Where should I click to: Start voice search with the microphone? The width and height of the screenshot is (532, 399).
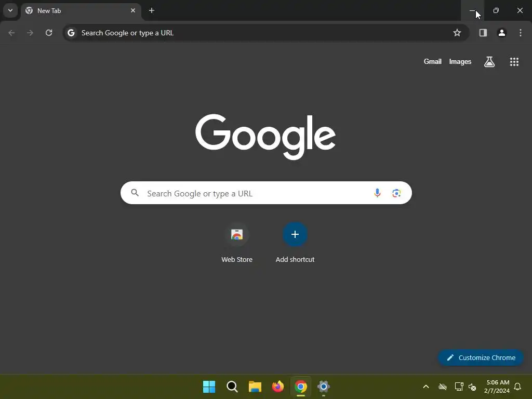377,193
